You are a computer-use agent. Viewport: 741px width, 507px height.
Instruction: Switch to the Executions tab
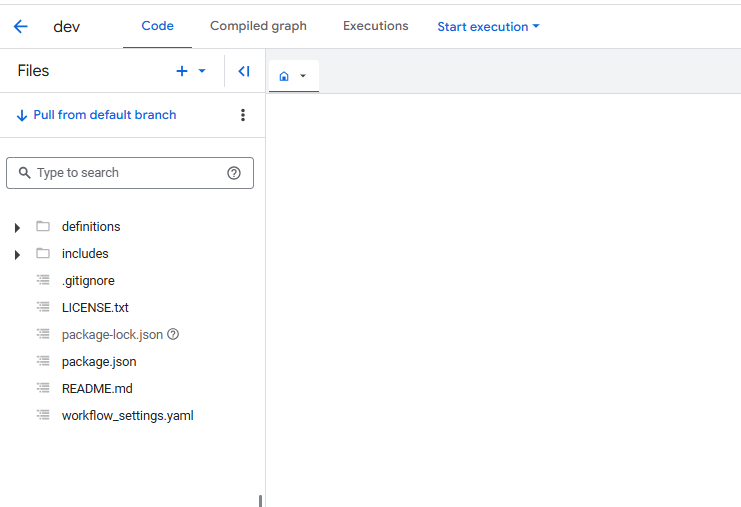[376, 26]
